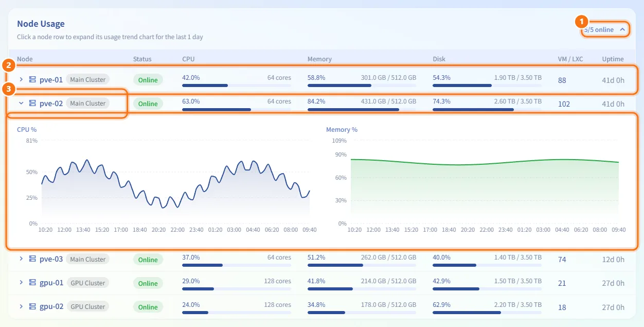
Task: Click the pve-03 node name
Action: (x=51, y=260)
